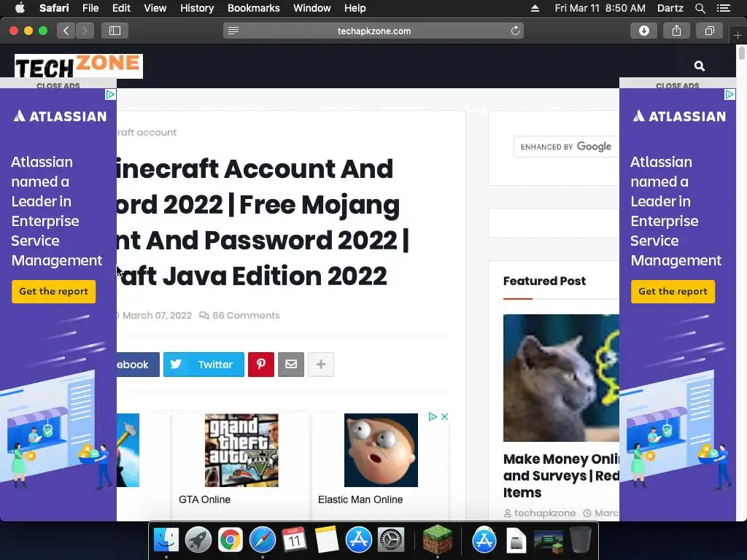747x560 pixels.
Task: Click the techapkzone author link
Action: coord(540,513)
